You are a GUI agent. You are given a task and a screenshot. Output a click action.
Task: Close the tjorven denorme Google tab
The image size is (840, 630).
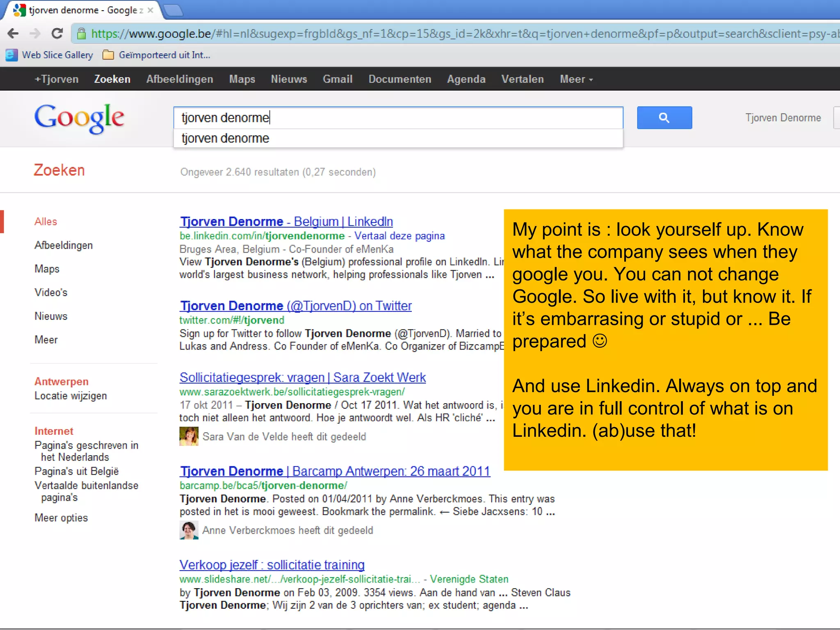coord(151,10)
